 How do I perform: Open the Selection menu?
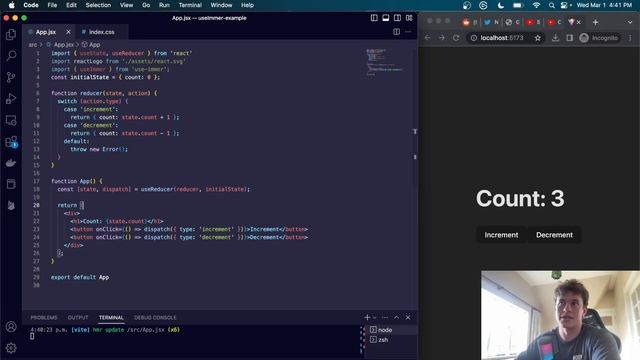pos(98,5)
